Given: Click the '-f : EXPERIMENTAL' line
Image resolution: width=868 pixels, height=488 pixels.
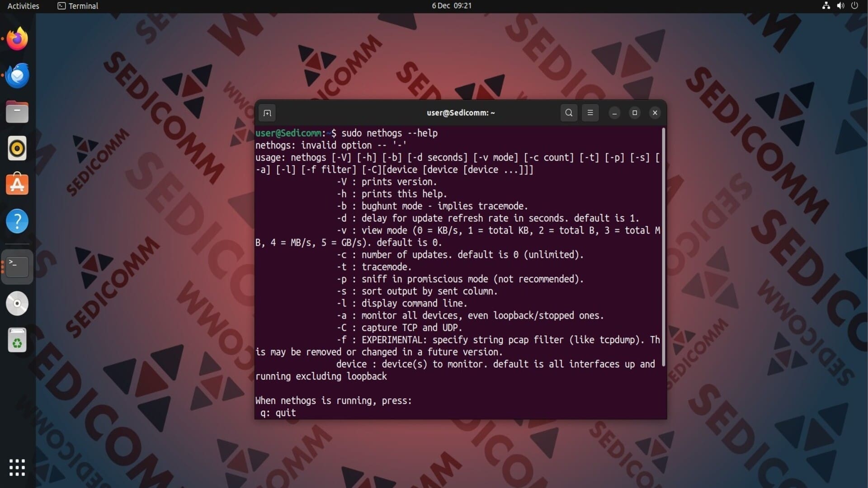Looking at the screenshot, I should (x=498, y=341).
